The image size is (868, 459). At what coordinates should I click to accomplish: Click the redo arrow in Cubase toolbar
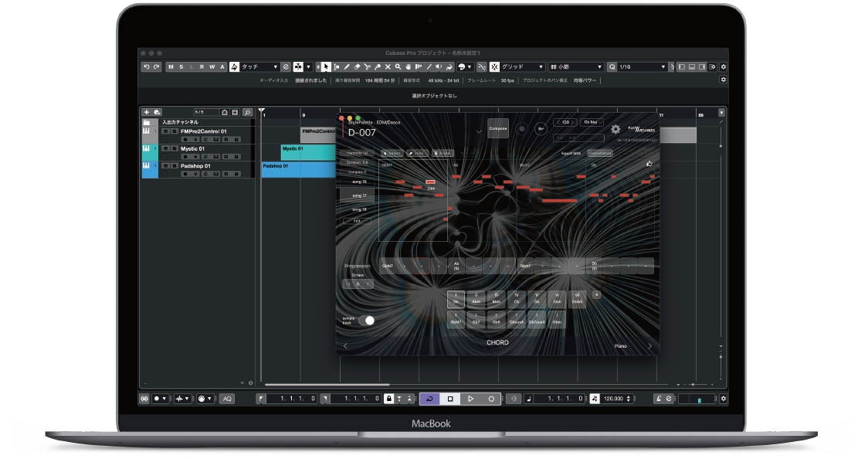point(157,67)
